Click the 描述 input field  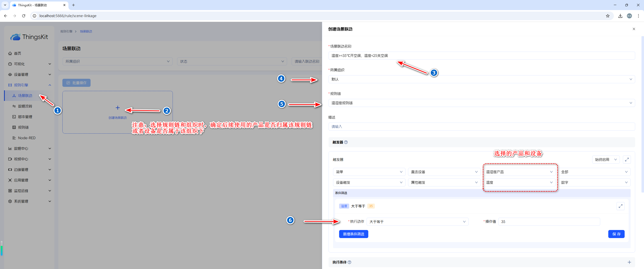(481, 127)
